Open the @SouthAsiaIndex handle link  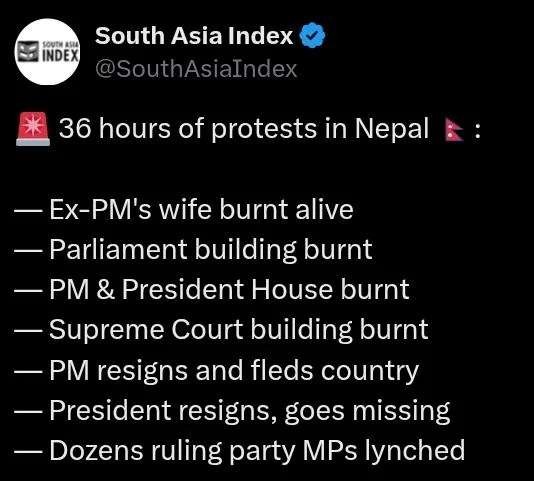coord(196,69)
